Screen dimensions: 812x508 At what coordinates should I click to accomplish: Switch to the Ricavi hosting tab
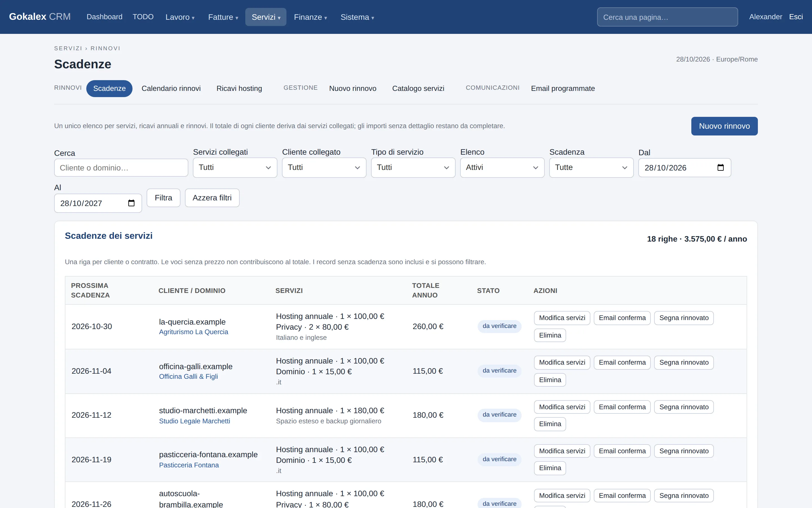[239, 88]
